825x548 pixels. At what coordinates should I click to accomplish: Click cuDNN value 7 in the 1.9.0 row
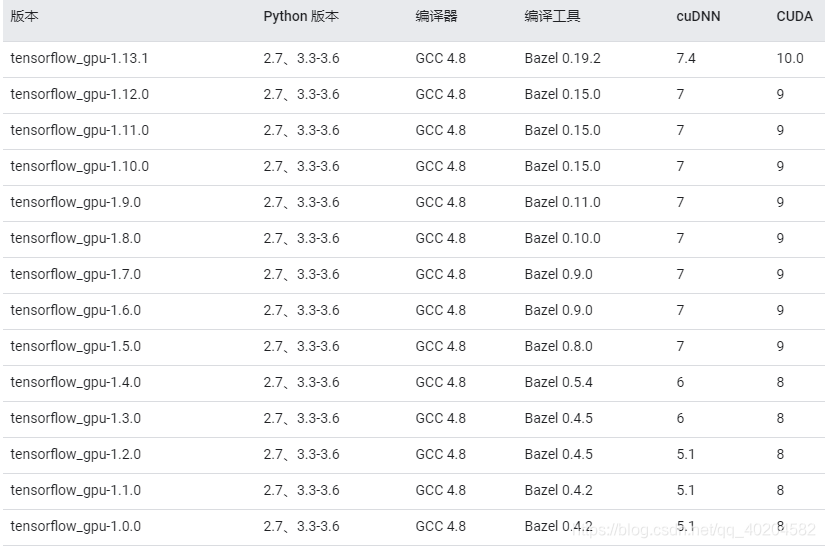680,202
